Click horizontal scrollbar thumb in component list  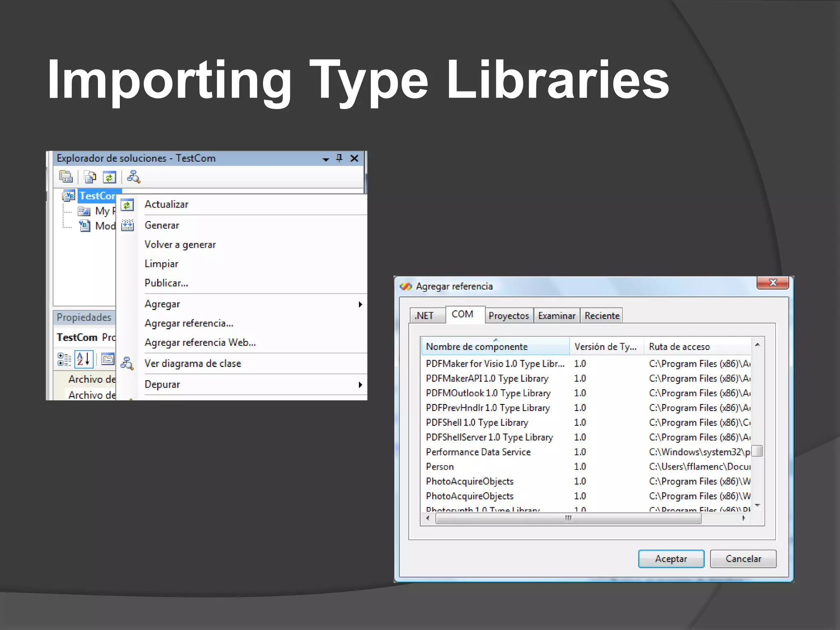click(x=568, y=518)
